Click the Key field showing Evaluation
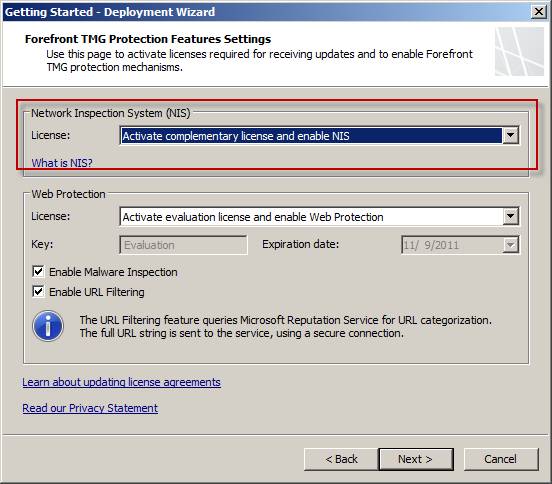Image resolution: width=552 pixels, height=484 pixels. 183,245
